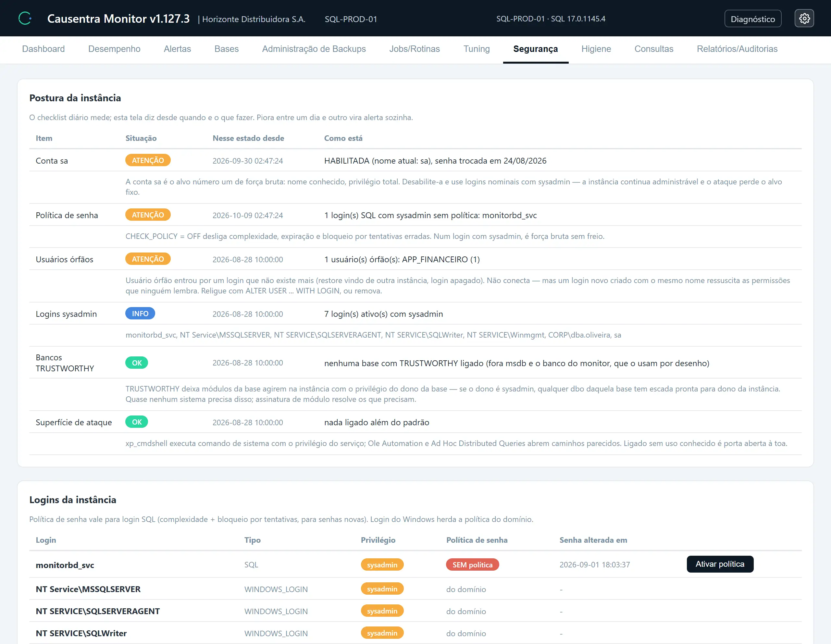The width and height of the screenshot is (831, 644).
Task: Click timestamp 2026-10-09 02:47:24
Action: (247, 215)
